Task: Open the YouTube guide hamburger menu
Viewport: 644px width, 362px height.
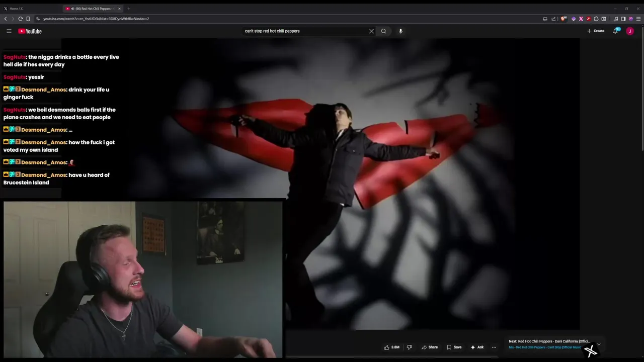Action: tap(9, 31)
